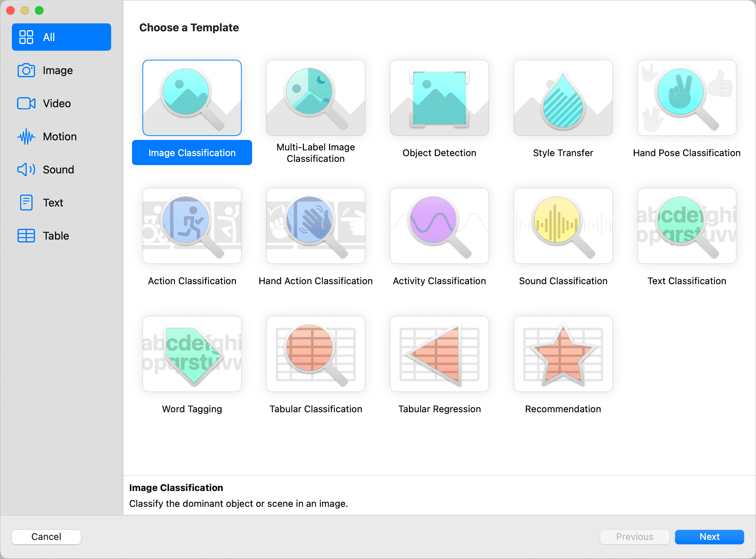Select the Activity Classification template icon
The width and height of the screenshot is (756, 559).
[x=439, y=226]
